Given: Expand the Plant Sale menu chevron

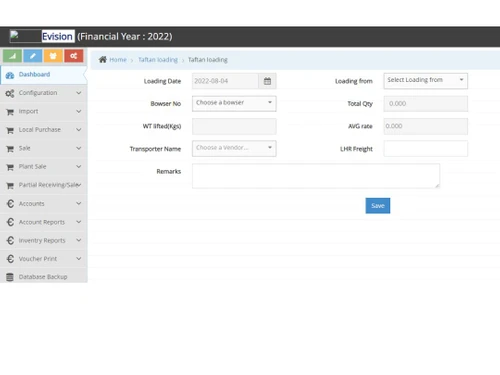Looking at the screenshot, I should 79,166.
